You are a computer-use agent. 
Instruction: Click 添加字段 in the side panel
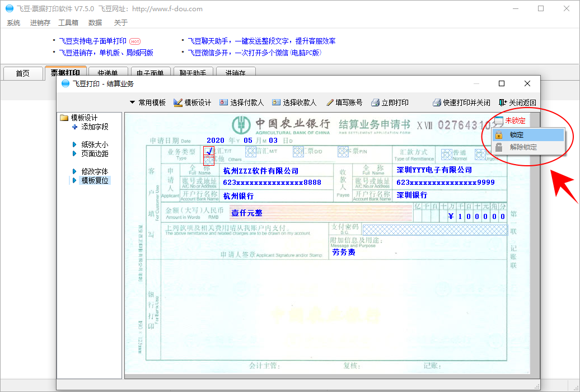click(x=90, y=127)
